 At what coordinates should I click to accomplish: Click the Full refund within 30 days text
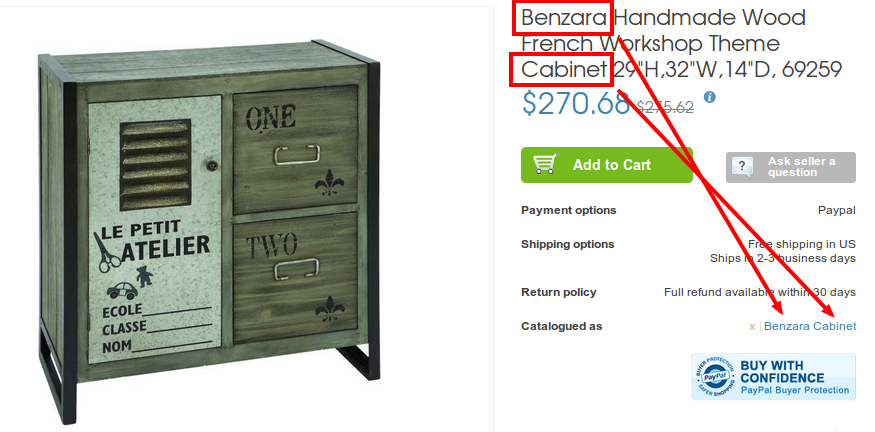(x=759, y=292)
